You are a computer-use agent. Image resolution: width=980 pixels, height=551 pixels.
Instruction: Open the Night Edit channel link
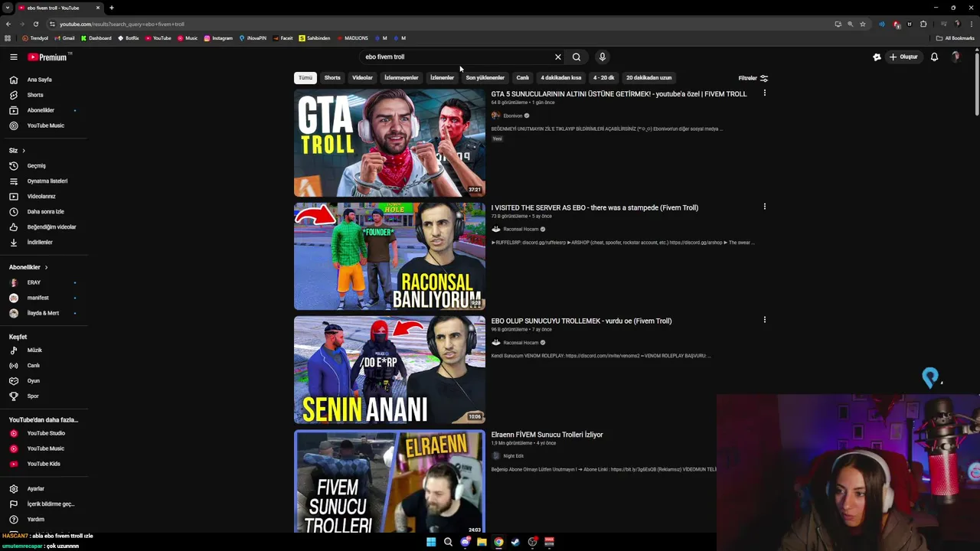(513, 456)
